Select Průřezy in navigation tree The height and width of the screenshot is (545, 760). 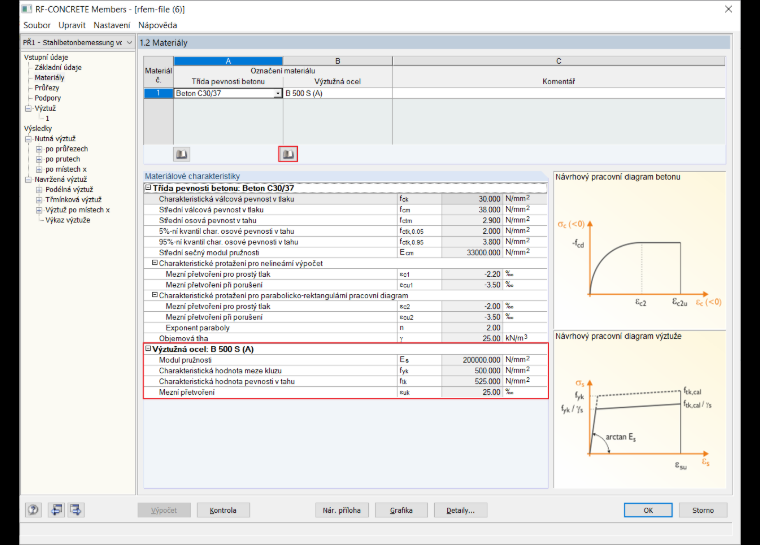tap(47, 88)
